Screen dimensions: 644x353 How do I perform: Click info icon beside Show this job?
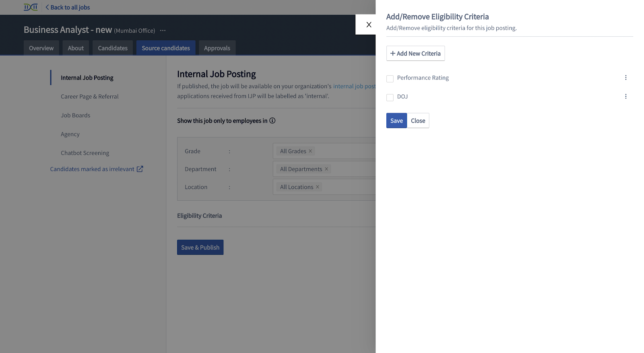coord(272,120)
